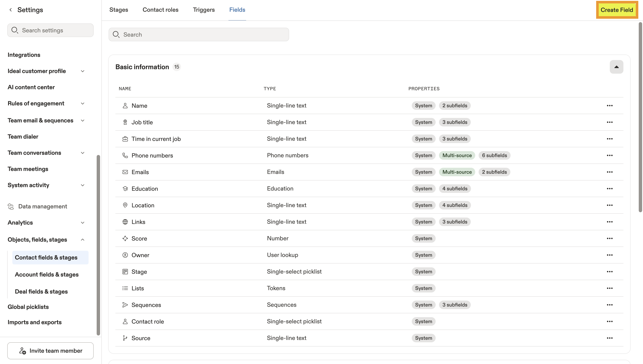Click the person icon in Name row

pos(125,106)
